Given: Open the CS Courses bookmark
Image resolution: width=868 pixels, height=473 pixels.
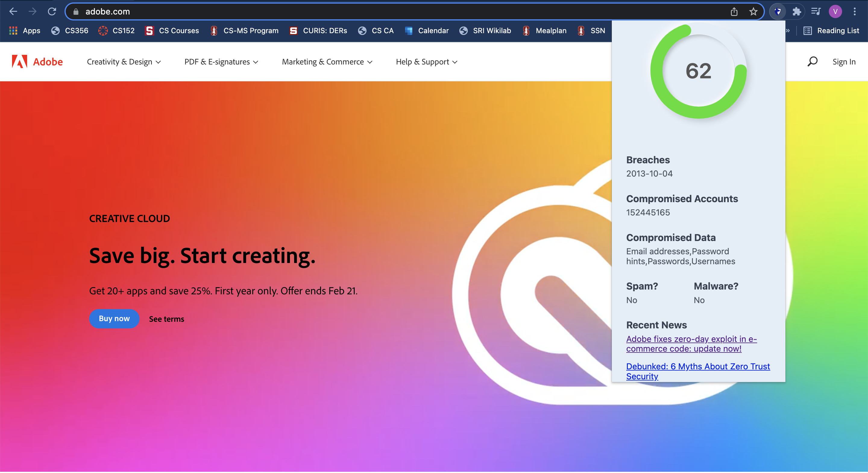Looking at the screenshot, I should (172, 31).
